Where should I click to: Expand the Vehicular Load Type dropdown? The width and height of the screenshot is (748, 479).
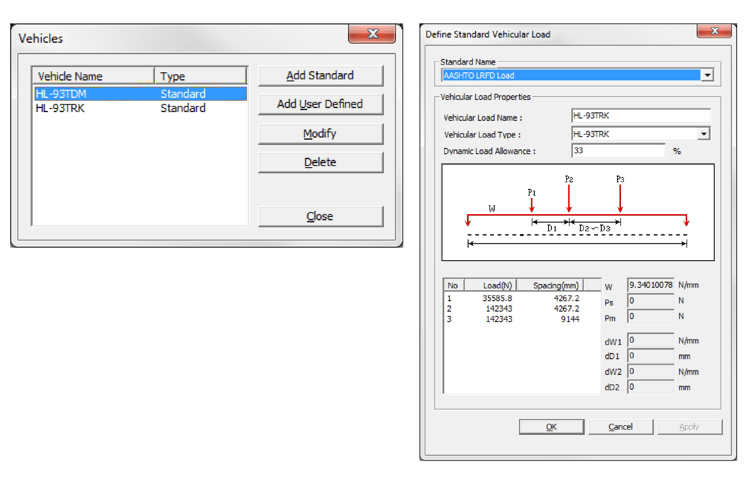703,134
